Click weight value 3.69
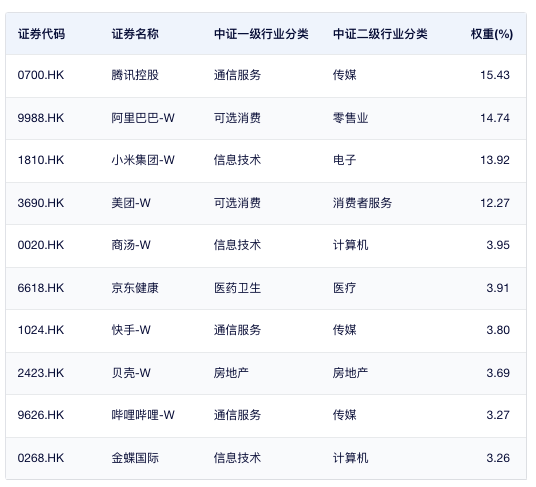Screen dimensions: 536x487 [x=498, y=373]
